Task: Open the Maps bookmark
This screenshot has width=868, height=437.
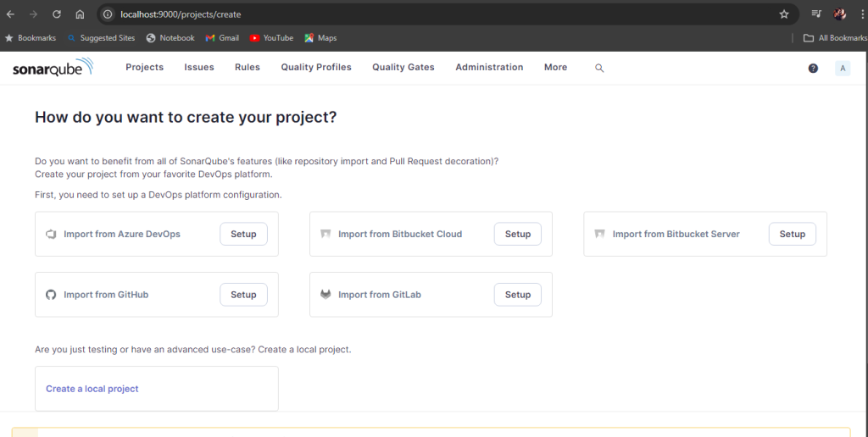Action: (320, 38)
